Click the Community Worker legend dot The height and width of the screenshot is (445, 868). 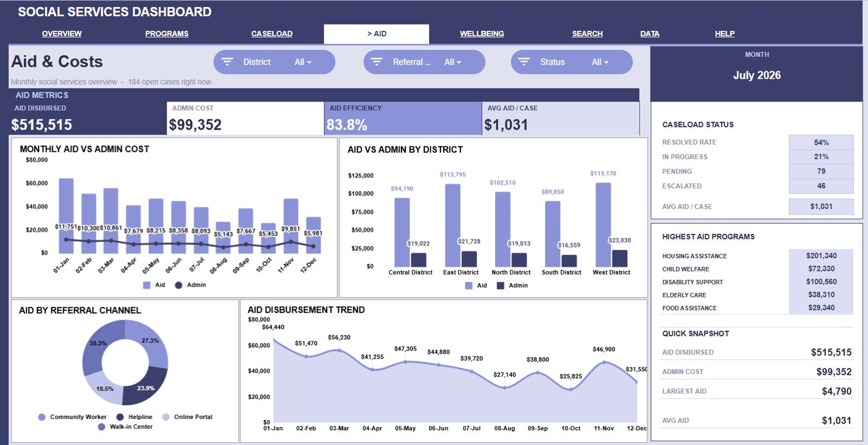(42, 417)
